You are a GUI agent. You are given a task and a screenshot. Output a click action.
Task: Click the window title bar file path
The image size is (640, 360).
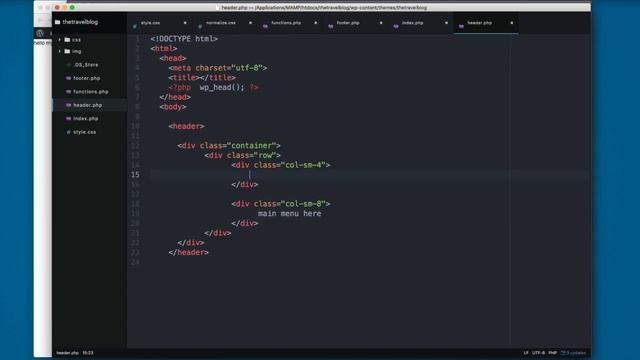[324, 8]
